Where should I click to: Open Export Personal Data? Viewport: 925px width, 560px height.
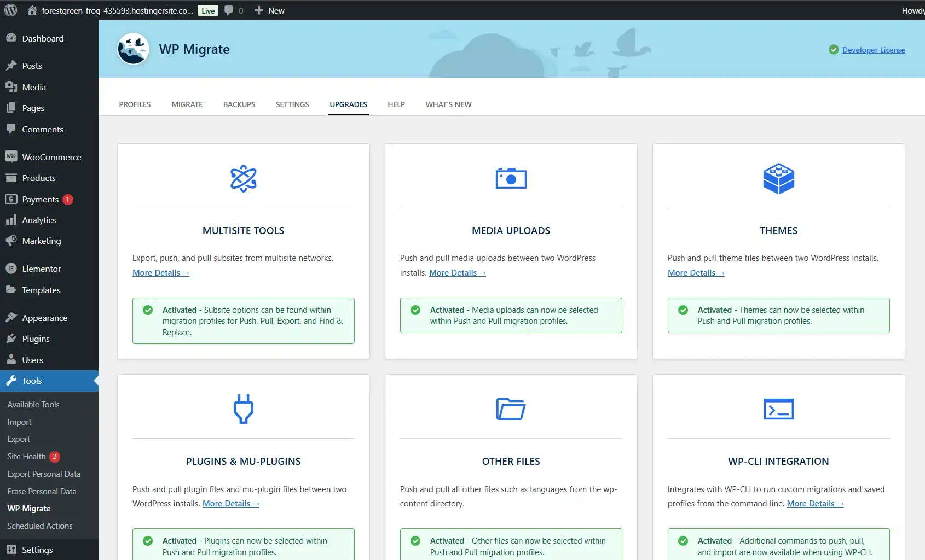click(44, 474)
